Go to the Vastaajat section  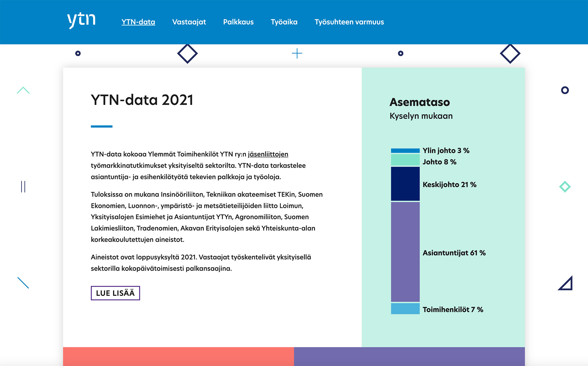click(189, 22)
